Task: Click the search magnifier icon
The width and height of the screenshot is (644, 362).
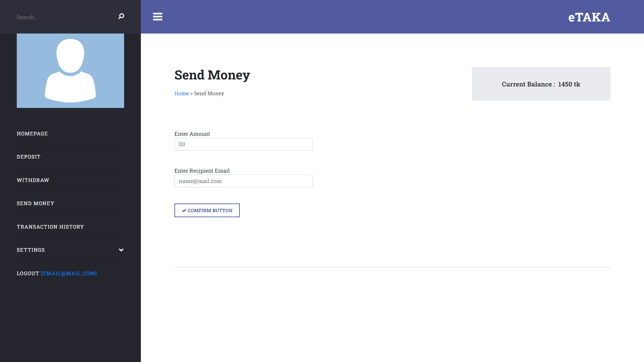Action: (121, 16)
